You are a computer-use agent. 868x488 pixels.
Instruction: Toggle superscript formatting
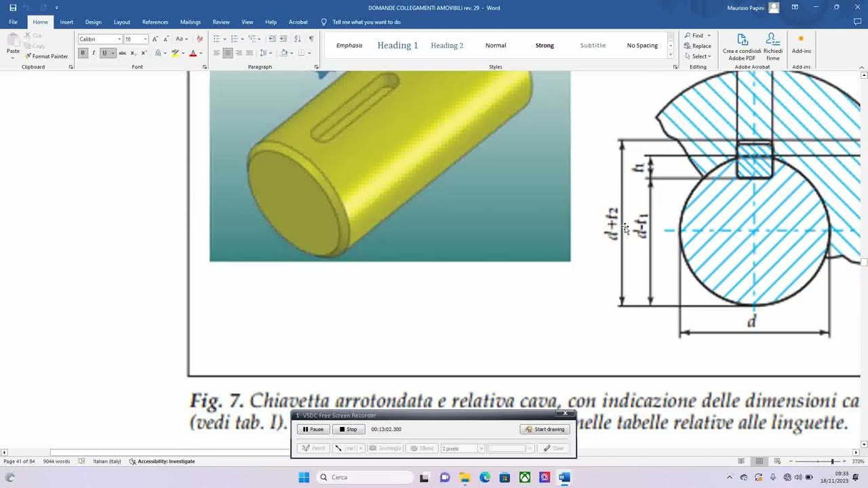tap(144, 53)
